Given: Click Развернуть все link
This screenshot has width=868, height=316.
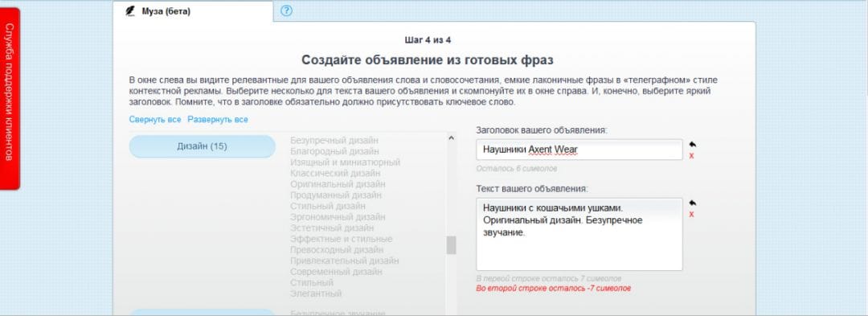Looking at the screenshot, I should pos(218,120).
